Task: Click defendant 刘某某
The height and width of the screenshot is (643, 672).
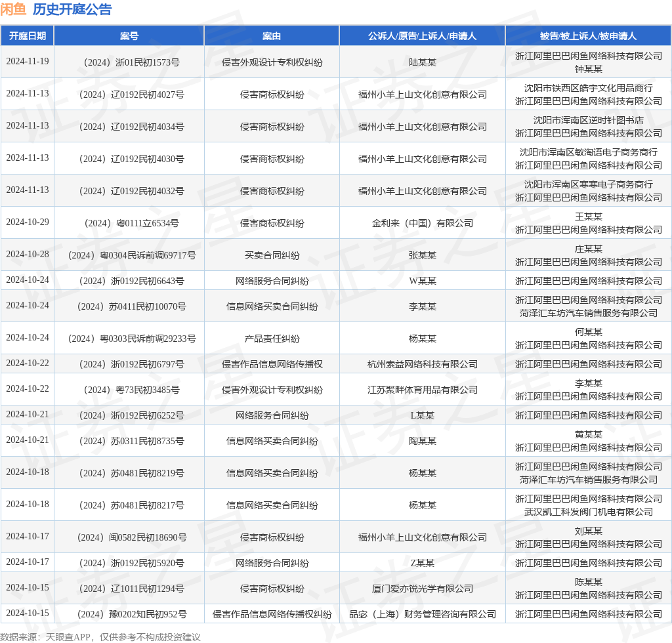Action: [588, 531]
